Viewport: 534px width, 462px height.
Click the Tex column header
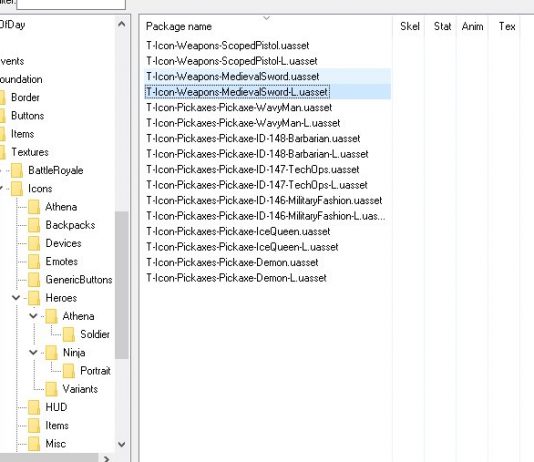507,26
